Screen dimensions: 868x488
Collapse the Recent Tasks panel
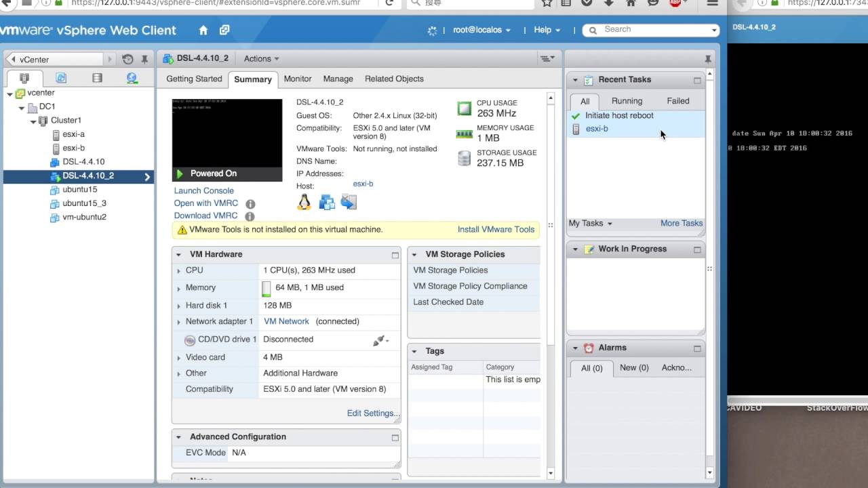point(575,80)
